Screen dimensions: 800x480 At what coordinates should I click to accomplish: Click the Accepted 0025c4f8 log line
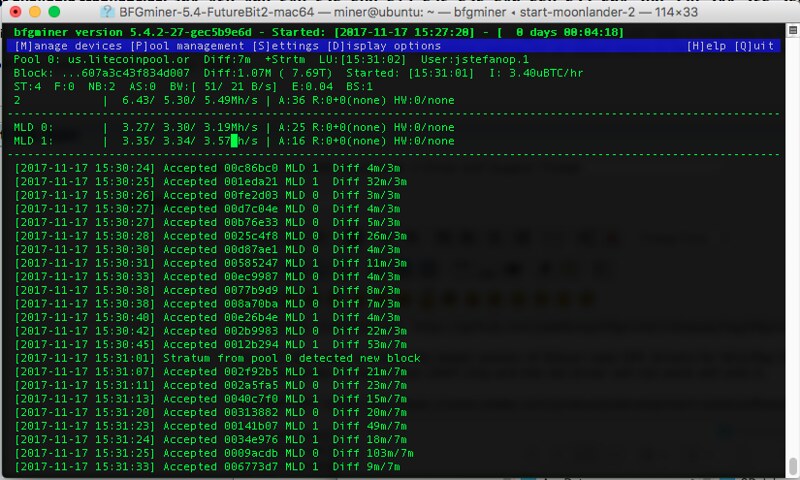click(x=210, y=236)
